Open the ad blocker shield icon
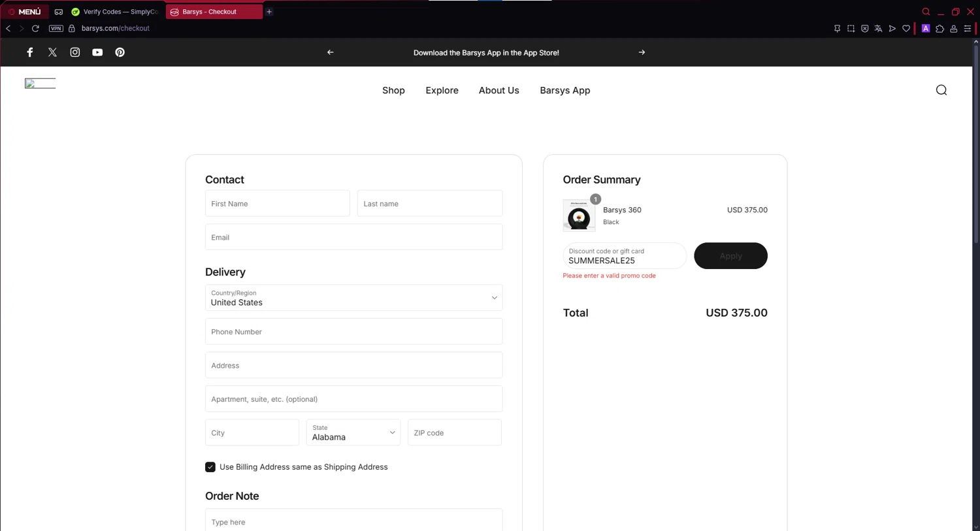The width and height of the screenshot is (980, 531). coord(864,29)
